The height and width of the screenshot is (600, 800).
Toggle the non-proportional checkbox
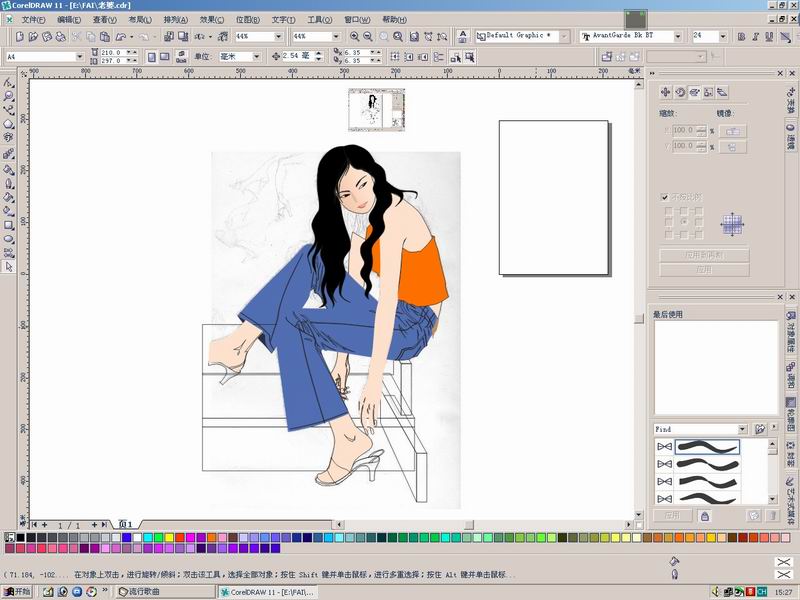664,197
